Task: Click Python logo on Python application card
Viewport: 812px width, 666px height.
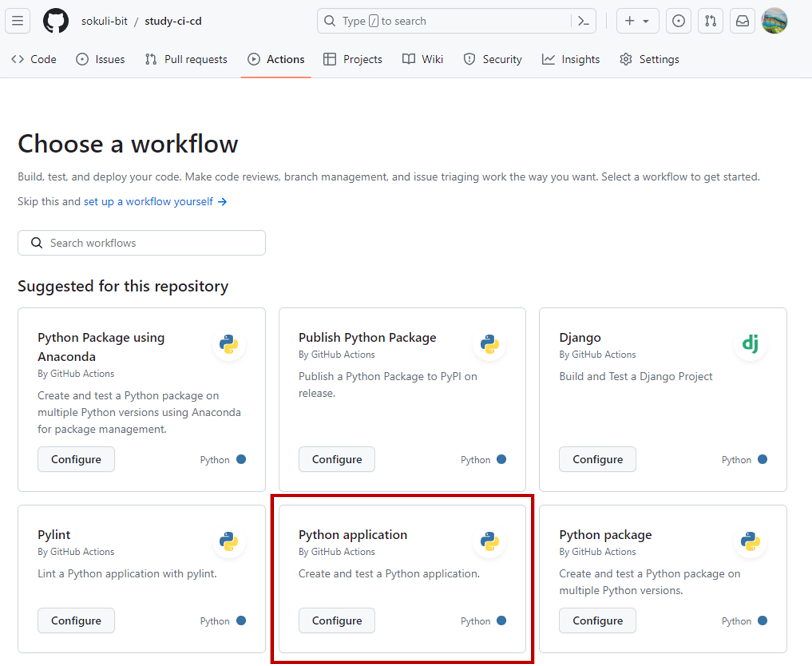Action: tap(489, 541)
